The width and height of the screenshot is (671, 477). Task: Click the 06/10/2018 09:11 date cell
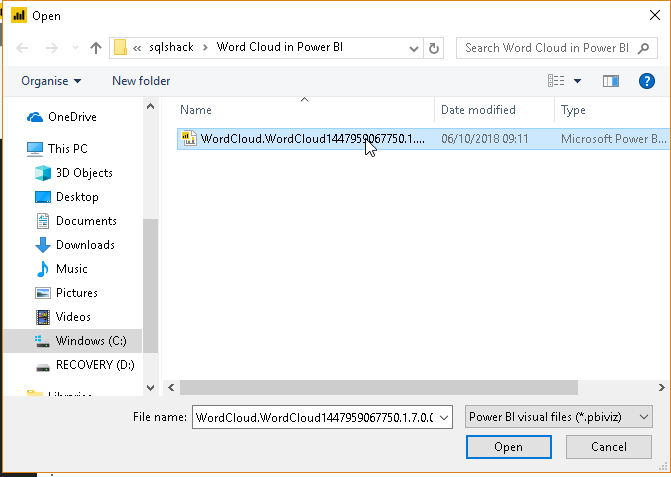pos(484,139)
